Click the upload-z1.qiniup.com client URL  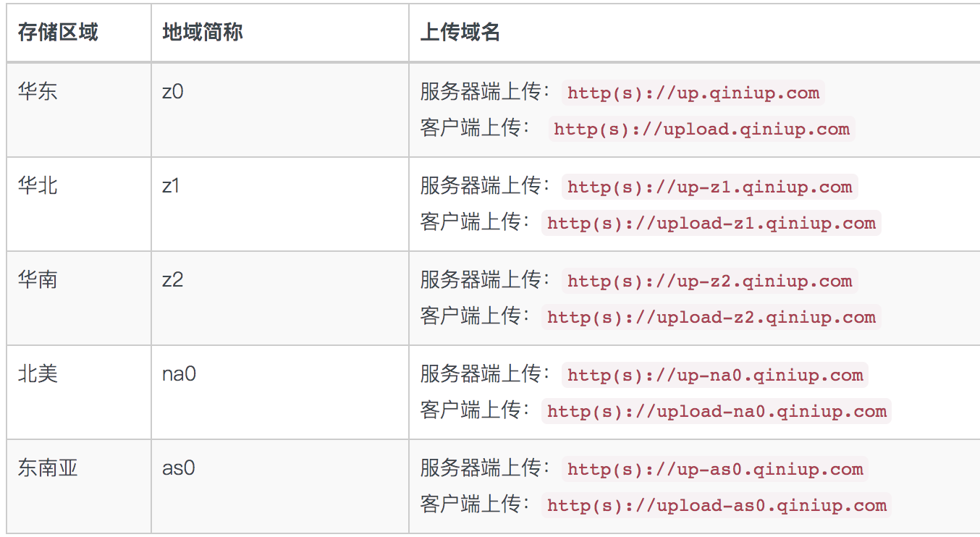[x=711, y=224]
